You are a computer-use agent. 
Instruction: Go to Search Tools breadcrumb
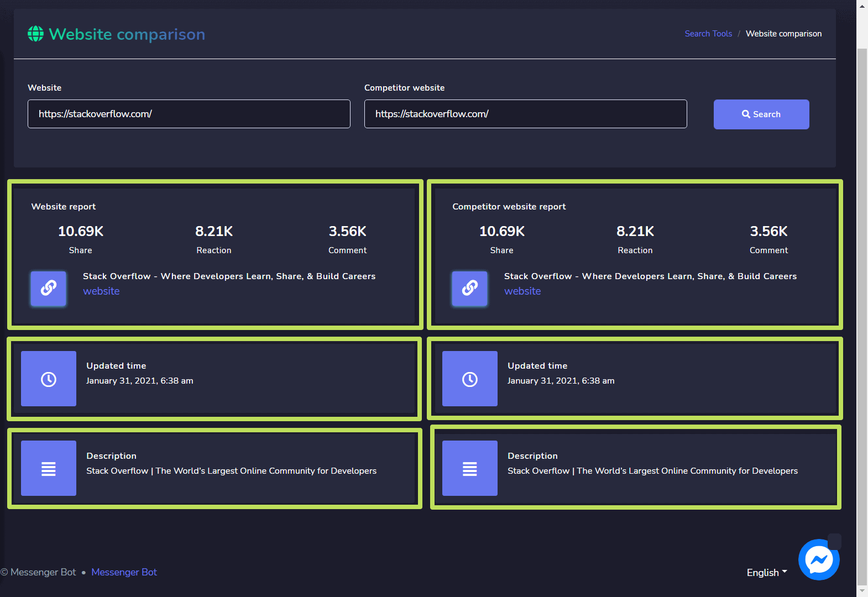coord(708,34)
